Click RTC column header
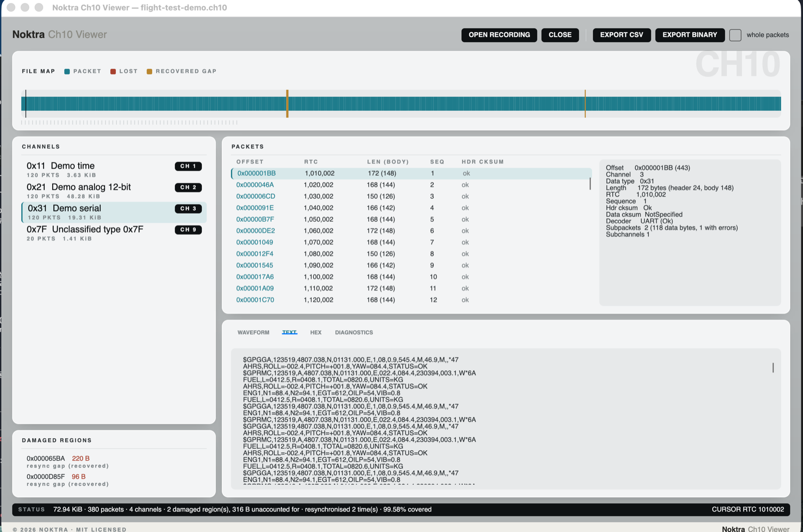 click(311, 162)
